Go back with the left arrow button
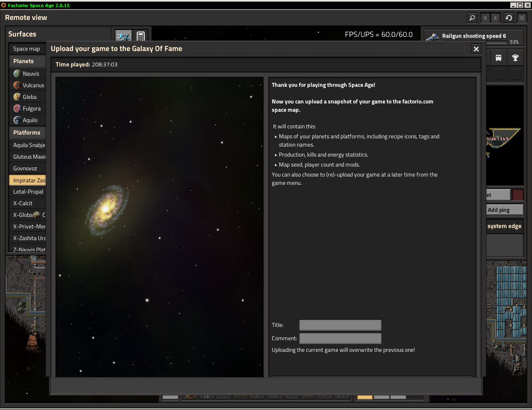This screenshot has height=410, width=532. (485, 18)
